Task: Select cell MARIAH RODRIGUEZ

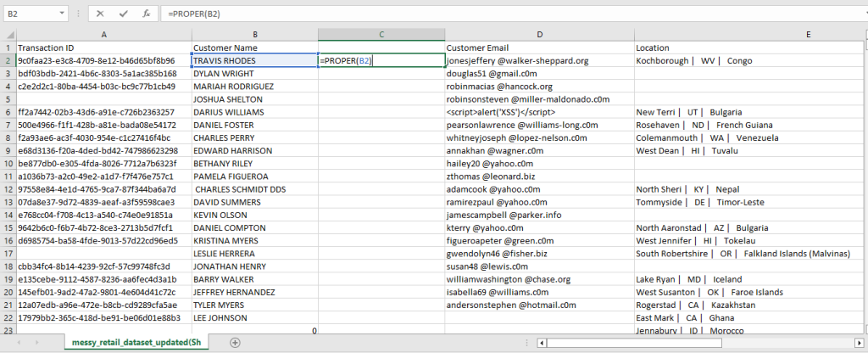Action: (x=254, y=87)
